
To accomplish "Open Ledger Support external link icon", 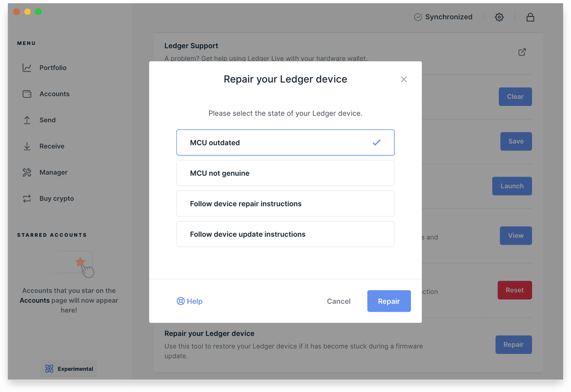I will point(522,52).
